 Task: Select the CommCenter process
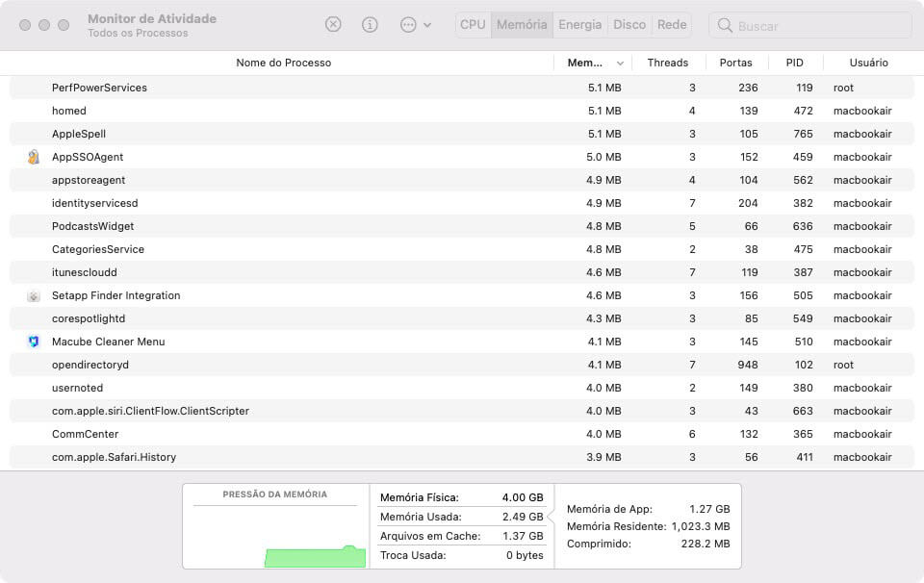click(461, 434)
